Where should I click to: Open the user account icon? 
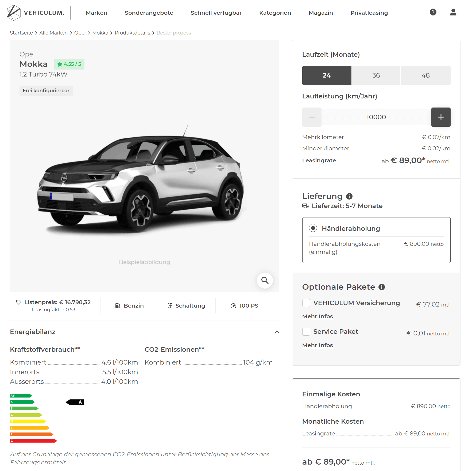coord(453,12)
